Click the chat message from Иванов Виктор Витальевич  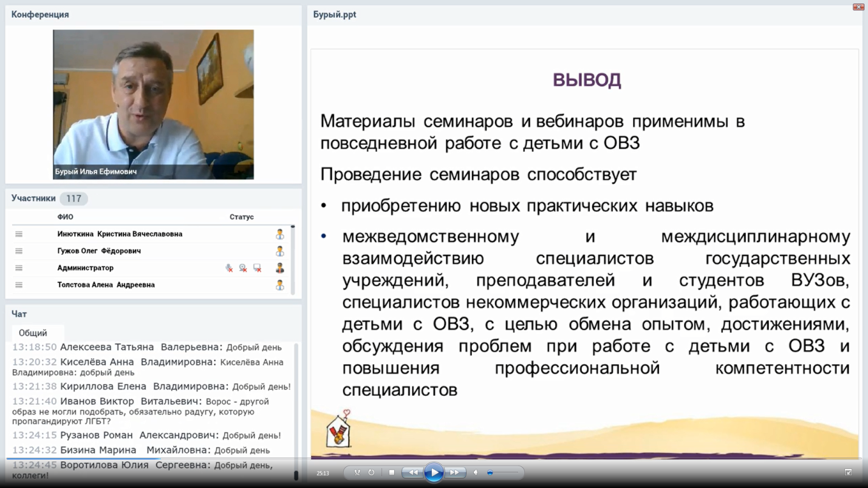coord(141,411)
